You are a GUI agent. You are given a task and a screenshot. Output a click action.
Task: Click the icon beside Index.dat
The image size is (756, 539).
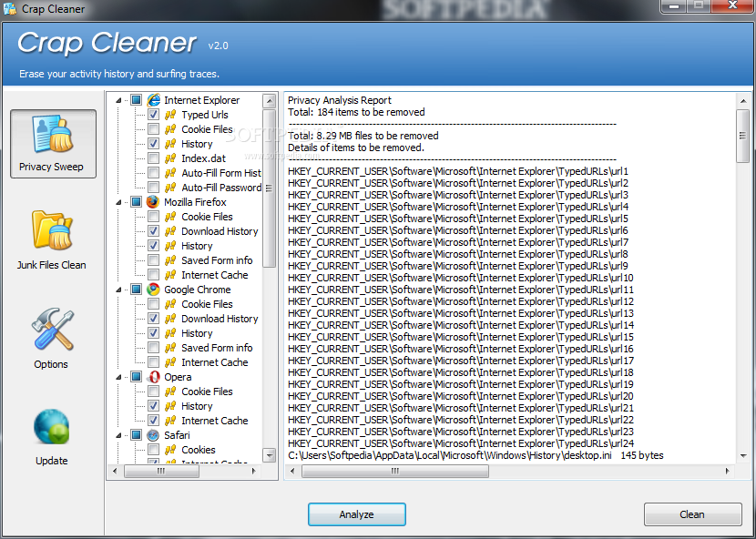[170, 158]
